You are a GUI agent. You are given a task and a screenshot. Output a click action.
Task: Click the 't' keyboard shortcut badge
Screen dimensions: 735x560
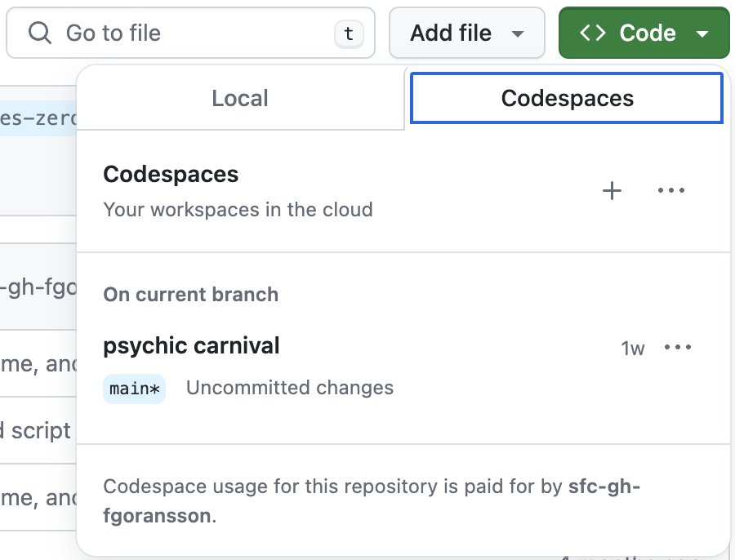[x=350, y=33]
